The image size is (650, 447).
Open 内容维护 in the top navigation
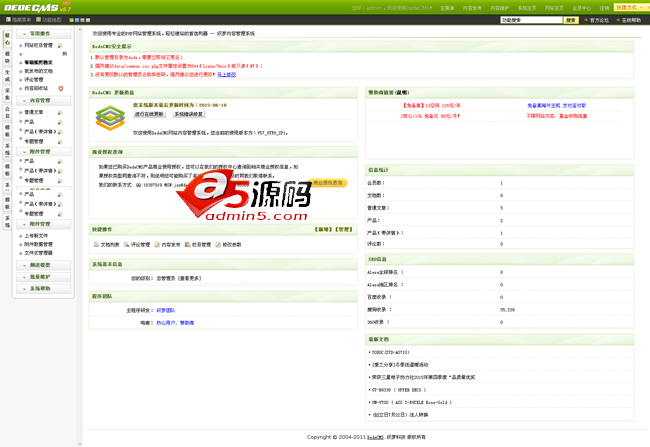tap(500, 8)
